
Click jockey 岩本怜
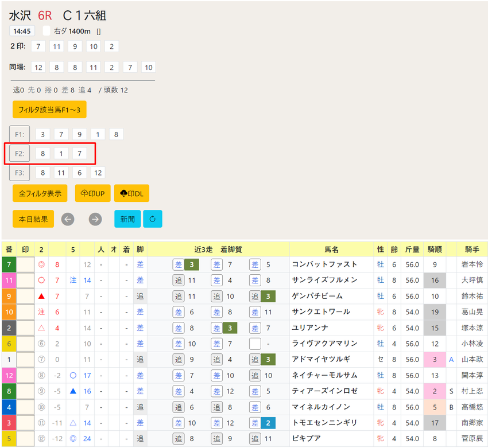click(472, 264)
